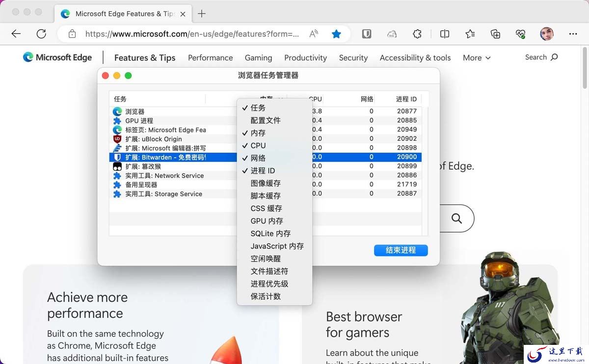Viewport: 589px width, 364px height.
Task: Uncheck the 任务 column in the context menu
Action: [274, 108]
